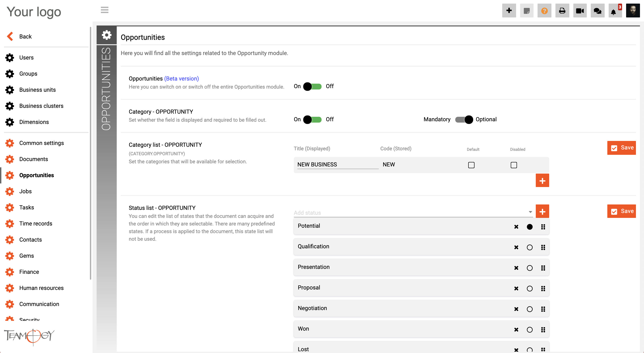
Task: Open Business clusters settings
Action: [41, 106]
